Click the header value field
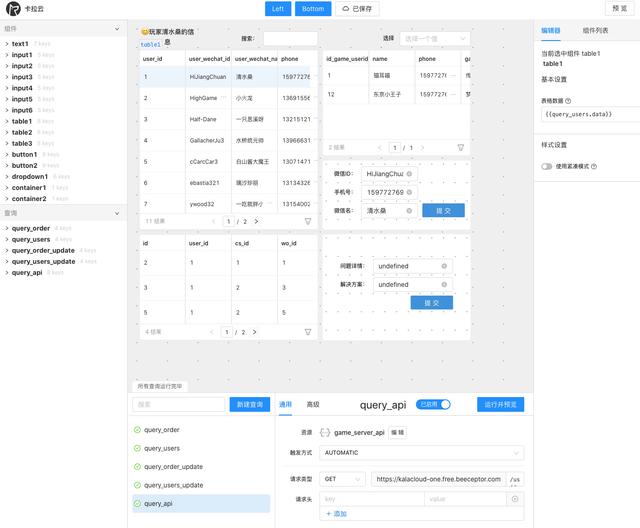Viewport: 640px width, 528px height. click(x=465, y=499)
